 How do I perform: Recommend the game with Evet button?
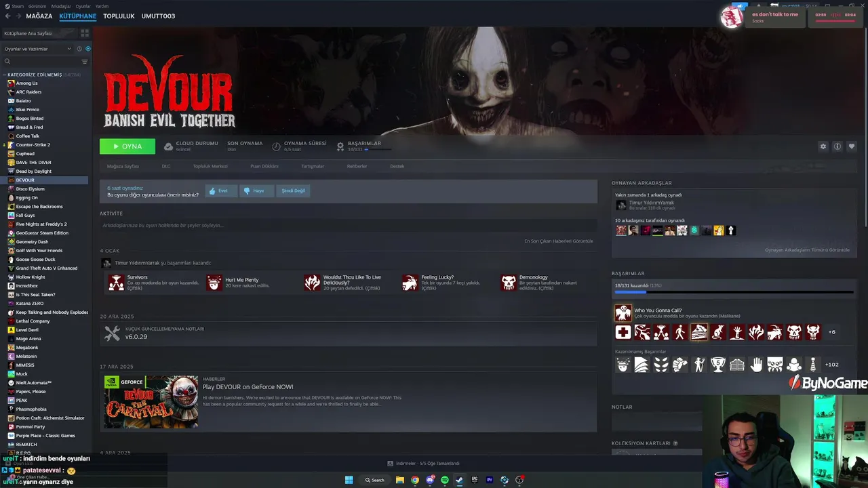221,191
